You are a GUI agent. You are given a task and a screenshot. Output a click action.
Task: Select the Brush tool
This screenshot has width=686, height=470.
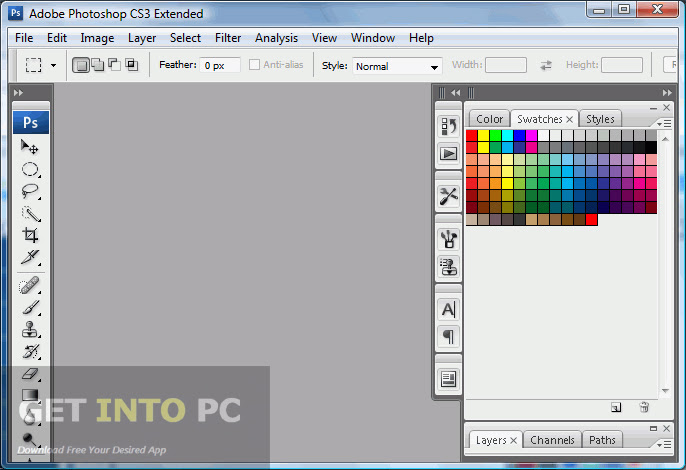coord(30,308)
